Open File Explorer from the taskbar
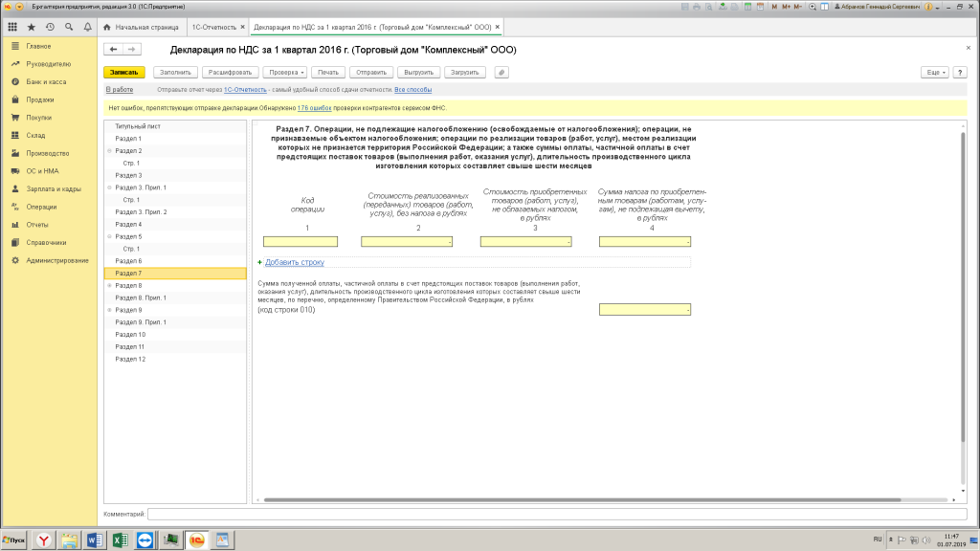Image resolution: width=980 pixels, height=551 pixels. pos(69,540)
